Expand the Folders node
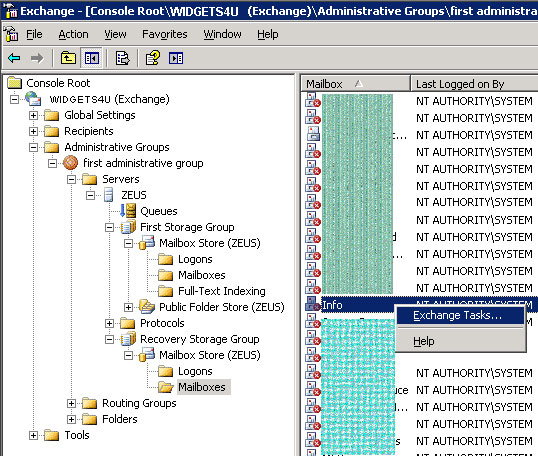 click(71, 419)
